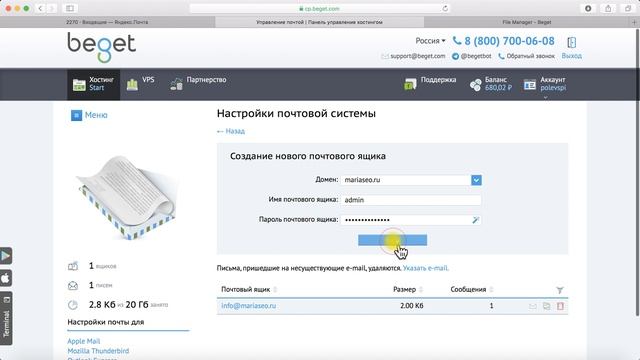
Task: Click the Указать e-mail link
Action: [x=425, y=268]
